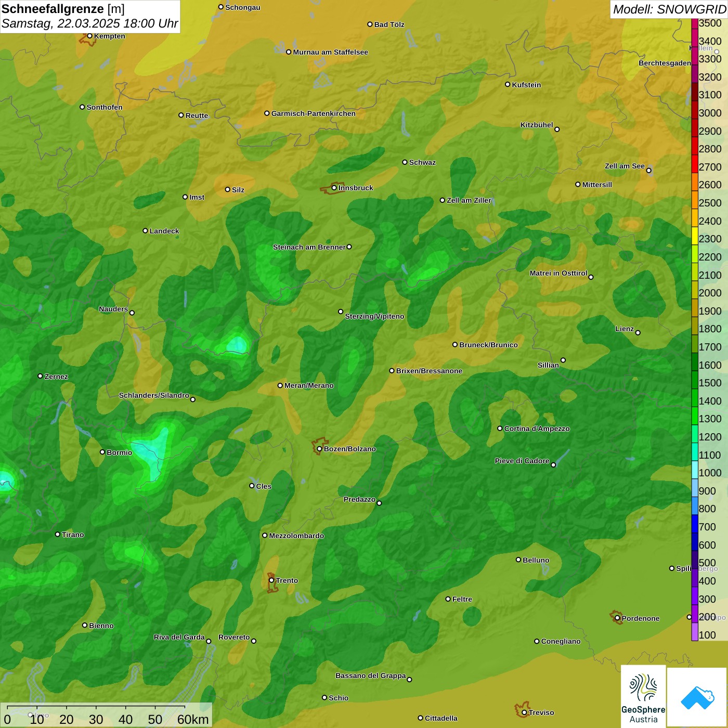Click the Treviso city marker

pos(524,712)
